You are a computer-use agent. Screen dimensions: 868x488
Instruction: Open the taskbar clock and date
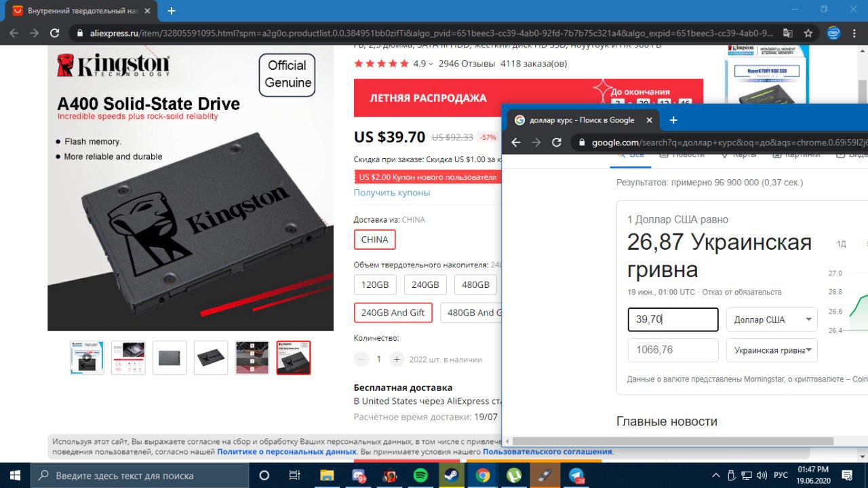(813, 475)
